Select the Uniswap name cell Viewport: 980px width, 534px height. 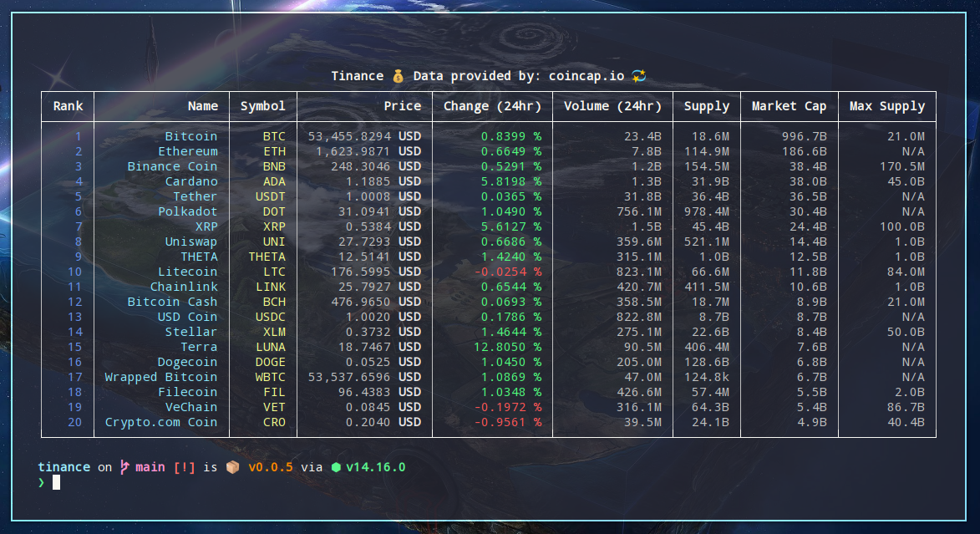[x=191, y=242]
